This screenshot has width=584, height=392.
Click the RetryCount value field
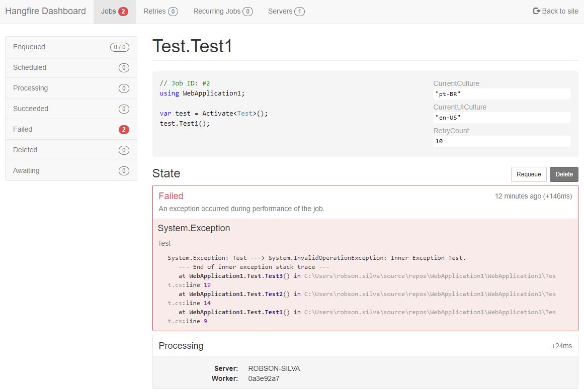(502, 141)
